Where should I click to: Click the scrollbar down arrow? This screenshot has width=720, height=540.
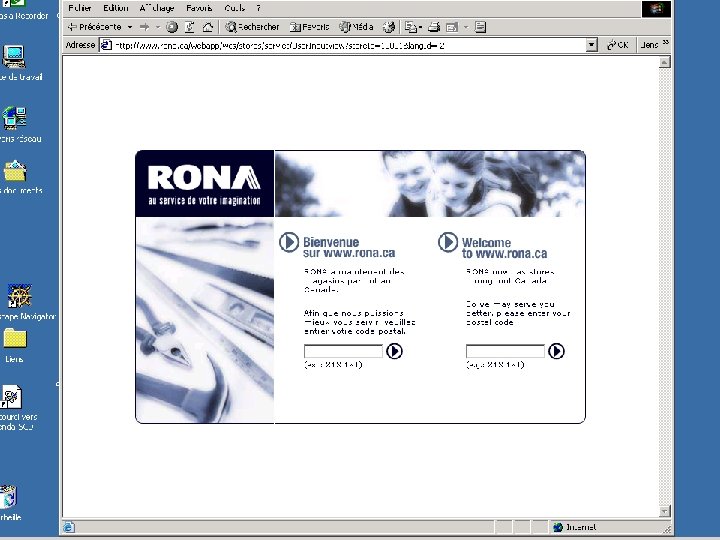(664, 511)
